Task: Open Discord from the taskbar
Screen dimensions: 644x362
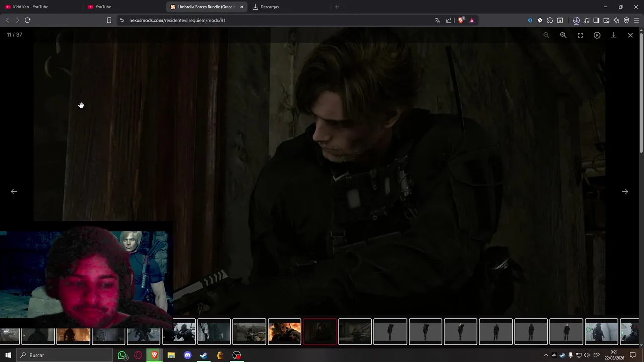Action: tap(188, 355)
